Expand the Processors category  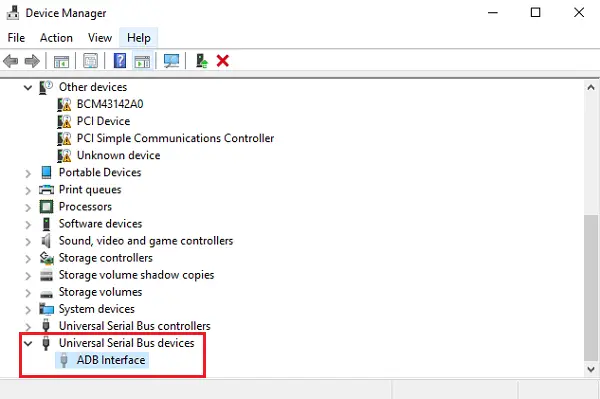pos(28,208)
